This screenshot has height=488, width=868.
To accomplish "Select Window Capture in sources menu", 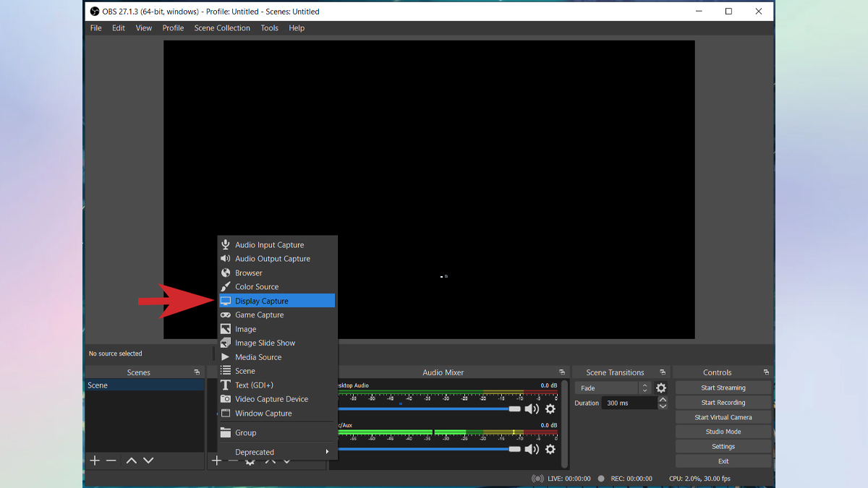I will 277,414.
